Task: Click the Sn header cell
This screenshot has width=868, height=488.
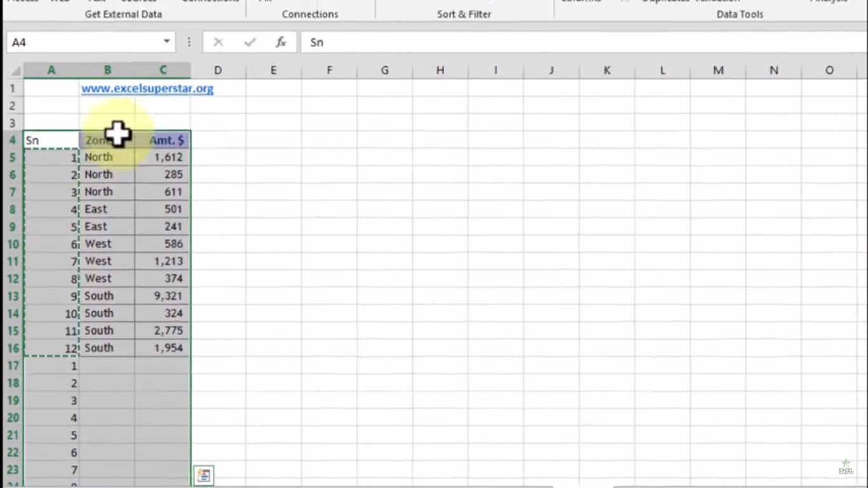Action: pos(51,140)
